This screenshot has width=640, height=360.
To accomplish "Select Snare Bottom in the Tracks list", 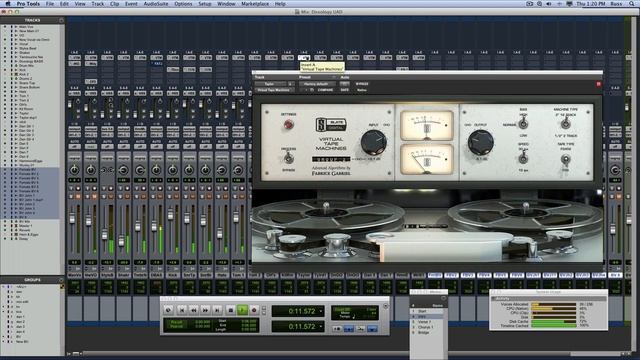I will 29,87.
